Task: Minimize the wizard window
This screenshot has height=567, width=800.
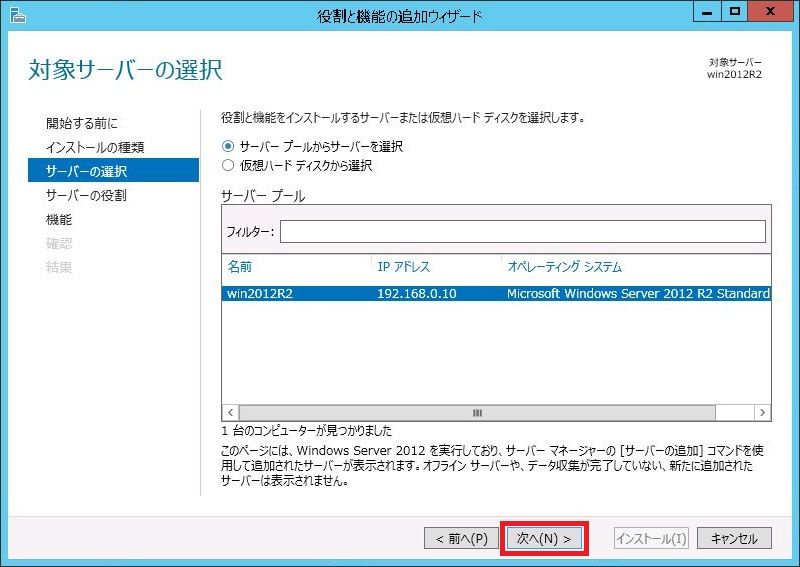Action: click(x=707, y=12)
